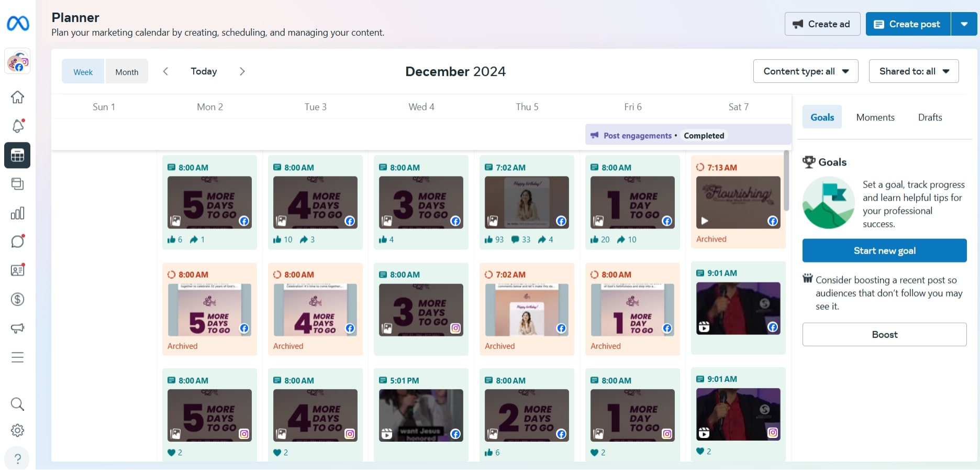Click the 10 shares count on Friday's post
The width and height of the screenshot is (980, 470).
627,239
